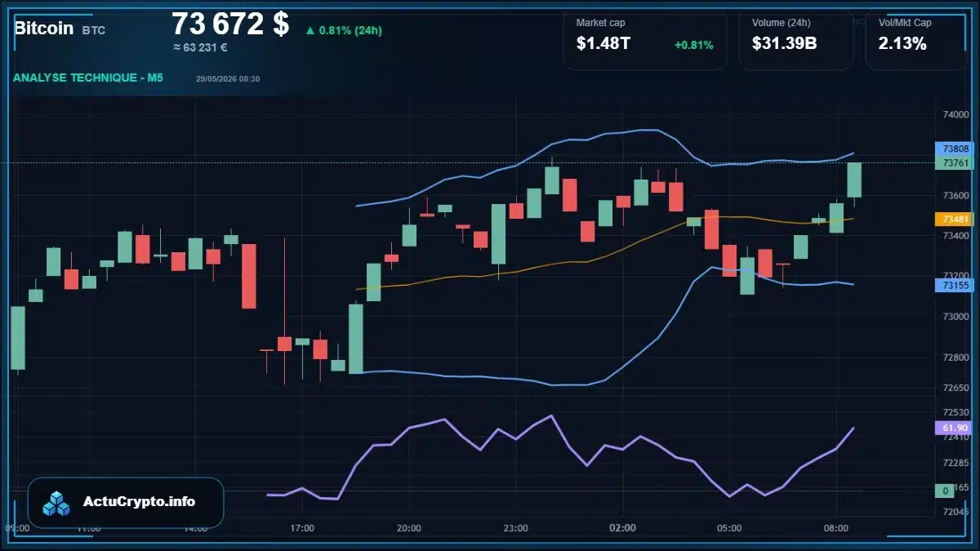Click the 72650 price axis label
Screen dimensions: 980x551
tap(955, 388)
